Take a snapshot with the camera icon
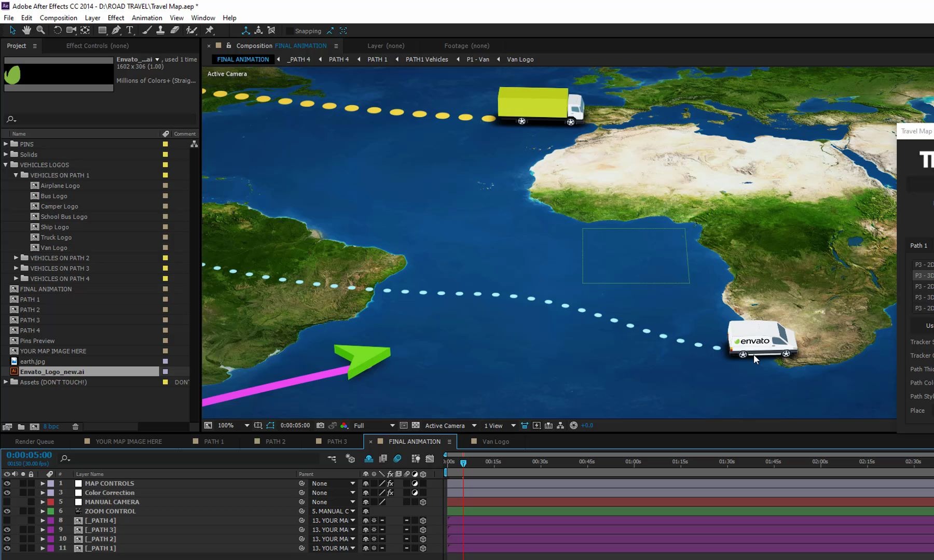This screenshot has height=560, width=934. tap(320, 426)
